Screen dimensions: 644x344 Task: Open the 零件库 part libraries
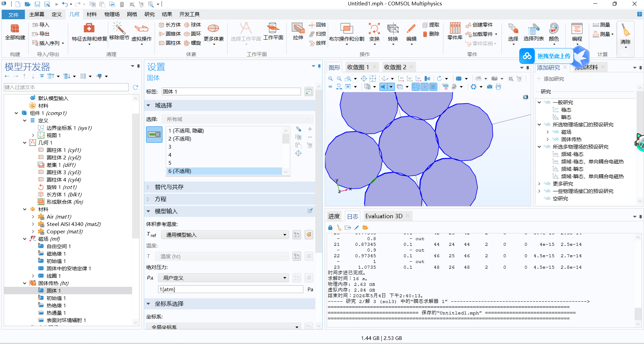tap(455, 32)
